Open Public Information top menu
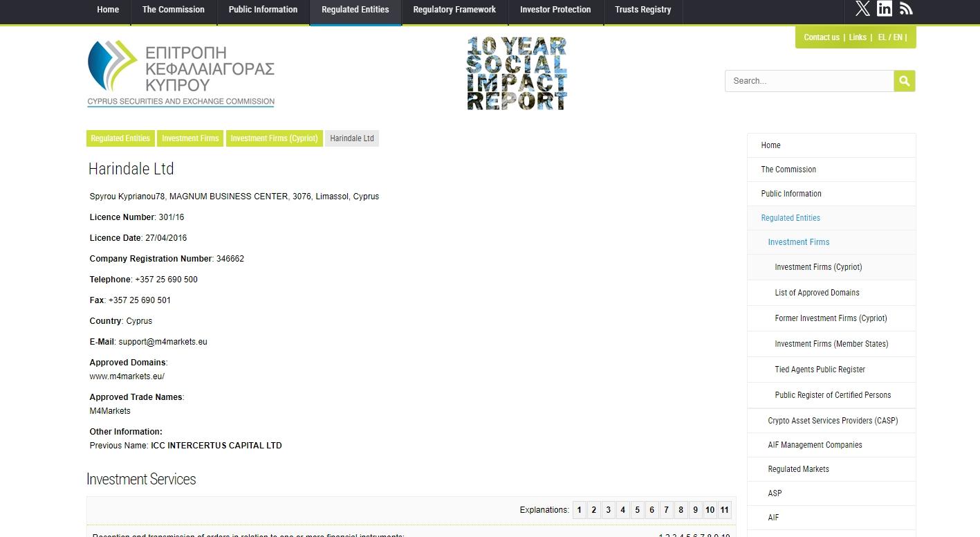980x537 pixels. [x=263, y=10]
